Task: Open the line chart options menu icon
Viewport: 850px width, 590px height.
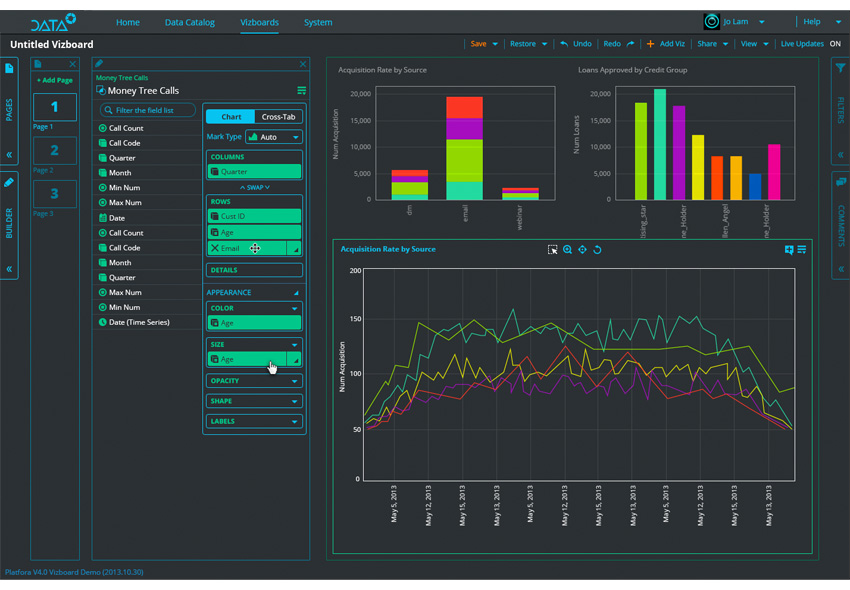Action: [x=802, y=250]
